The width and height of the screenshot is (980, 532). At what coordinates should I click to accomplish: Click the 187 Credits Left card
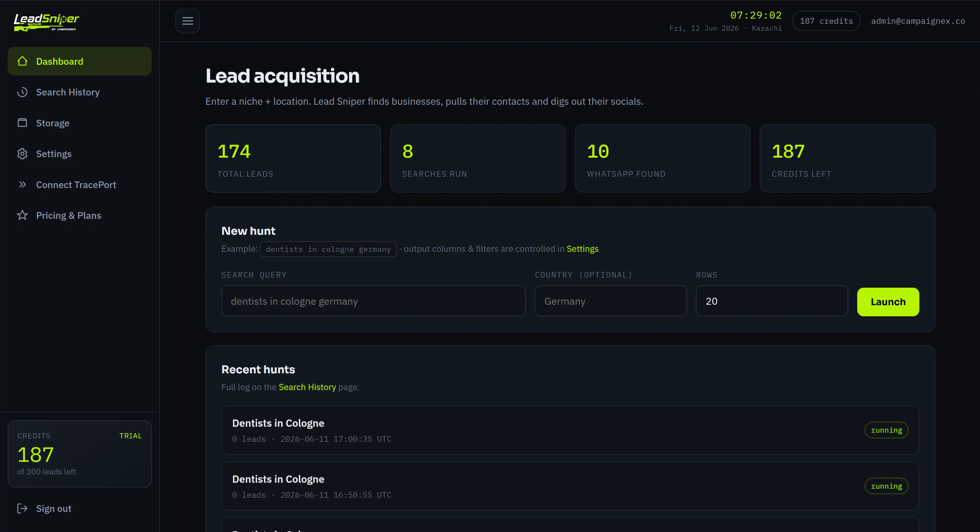pos(847,158)
